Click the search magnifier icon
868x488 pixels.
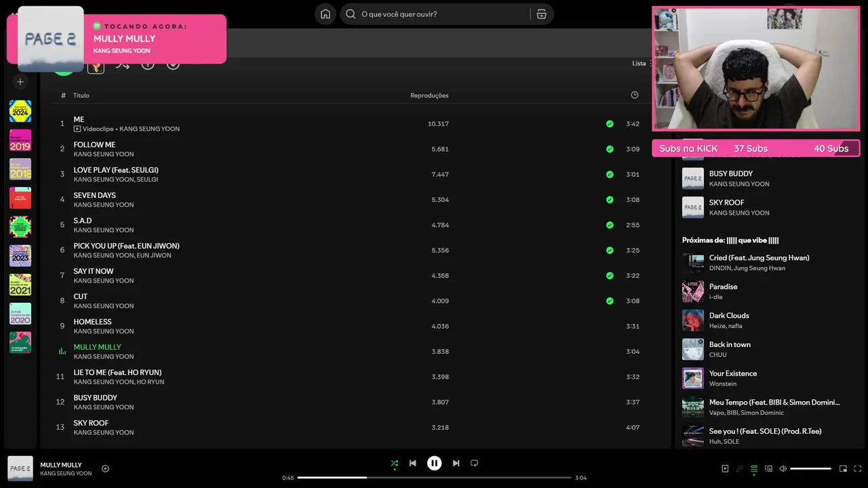[351, 14]
